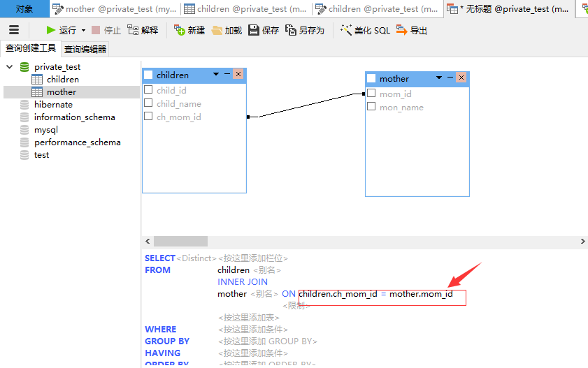The width and height of the screenshot is (588, 368).
Task: Open the hamburger menu icon in toolbar
Action: pyautogui.click(x=14, y=30)
